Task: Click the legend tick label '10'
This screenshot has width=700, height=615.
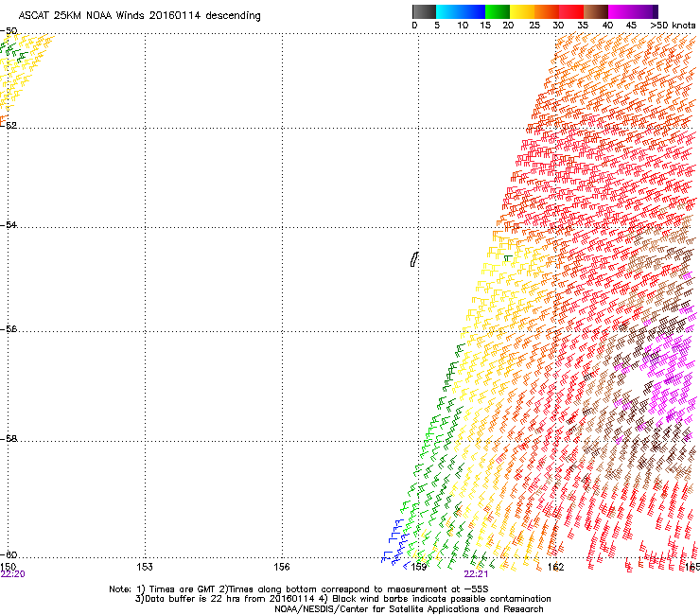Action: click(463, 26)
